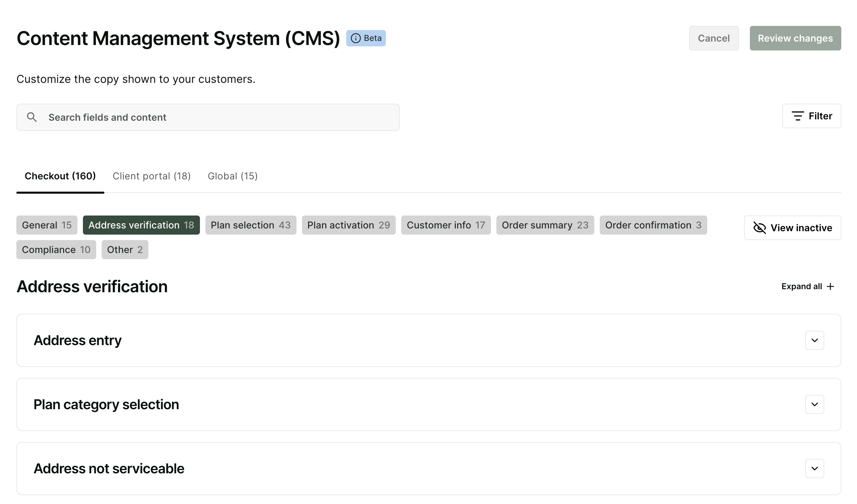Select the Compliance 10 chip
The image size is (857, 504).
pos(56,250)
